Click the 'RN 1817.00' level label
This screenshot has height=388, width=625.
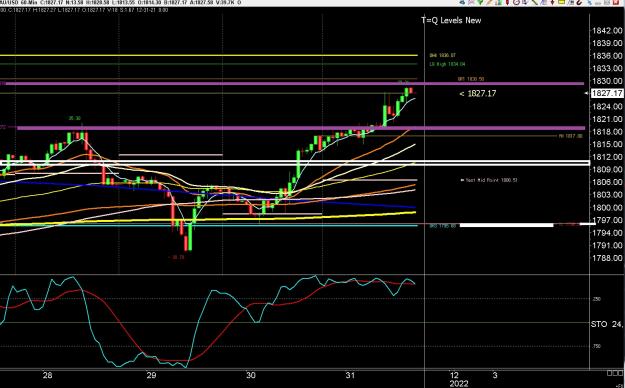[x=570, y=136]
